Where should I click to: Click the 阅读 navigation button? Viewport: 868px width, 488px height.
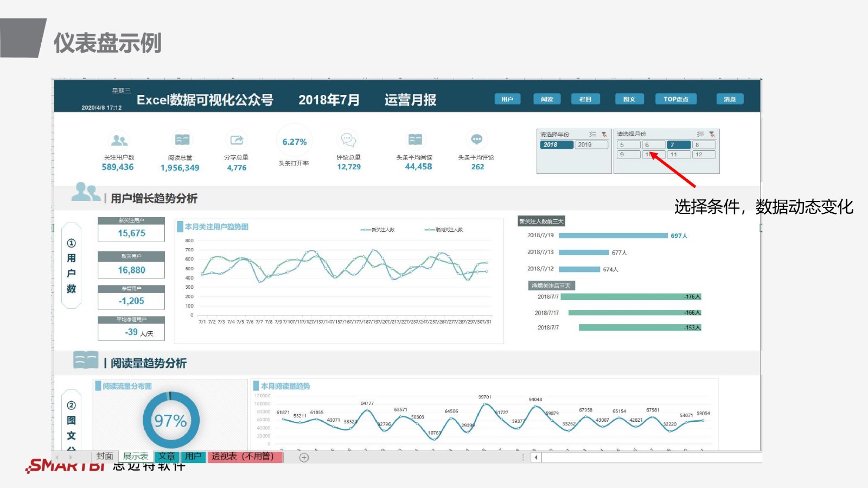click(547, 99)
